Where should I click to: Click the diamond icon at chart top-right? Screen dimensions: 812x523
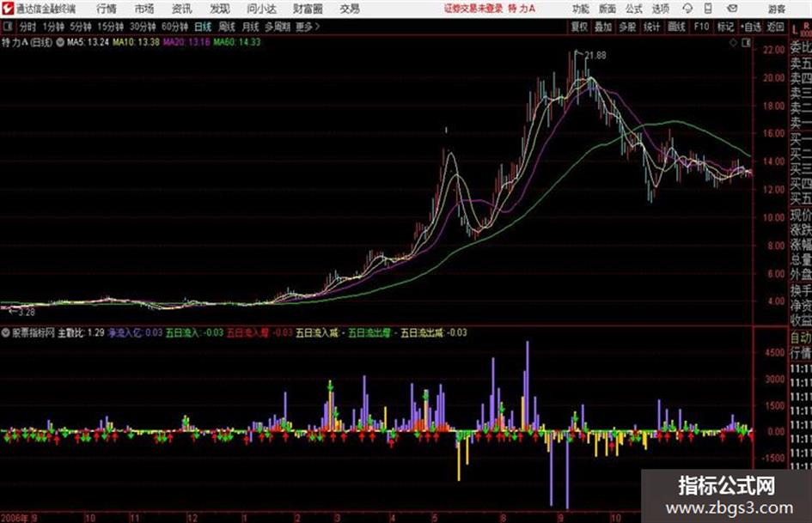734,44
